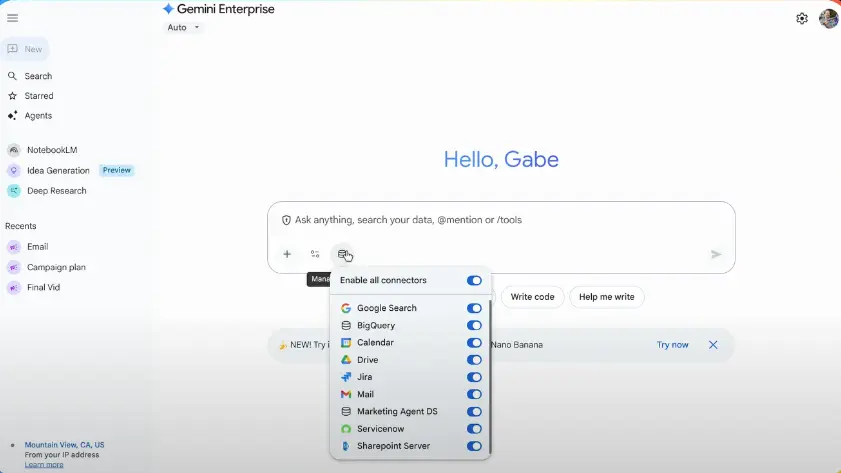The width and height of the screenshot is (841, 473).
Task: Click the Recents heading
Action: click(x=20, y=226)
